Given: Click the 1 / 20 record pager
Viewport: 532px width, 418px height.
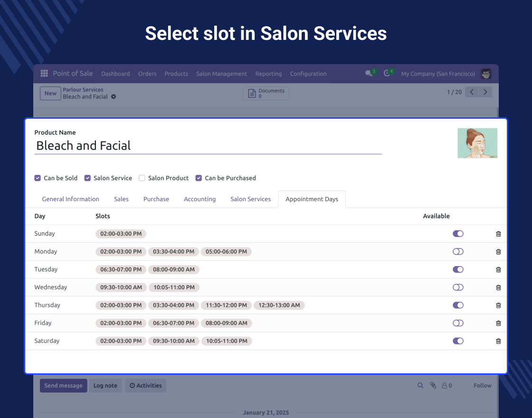Looking at the screenshot, I should pyautogui.click(x=454, y=92).
